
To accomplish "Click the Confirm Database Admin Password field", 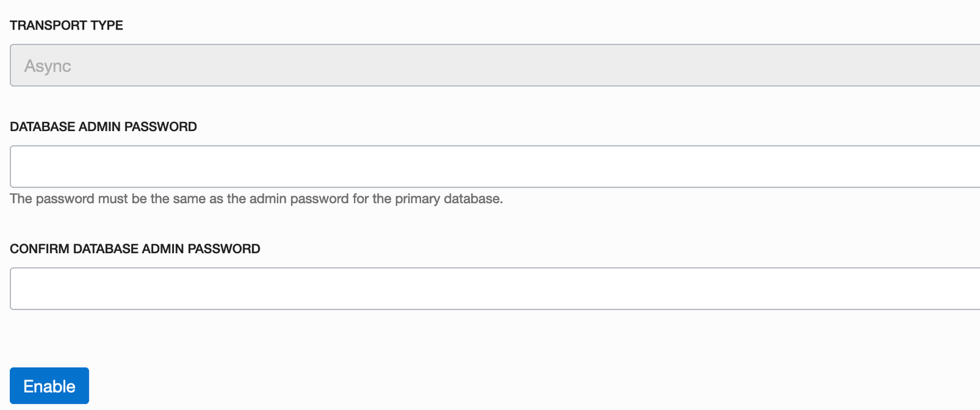I will pyautogui.click(x=490, y=289).
